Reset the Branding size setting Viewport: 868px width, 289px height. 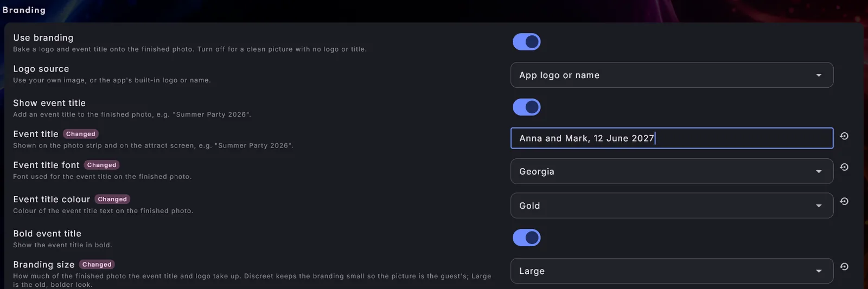(844, 267)
